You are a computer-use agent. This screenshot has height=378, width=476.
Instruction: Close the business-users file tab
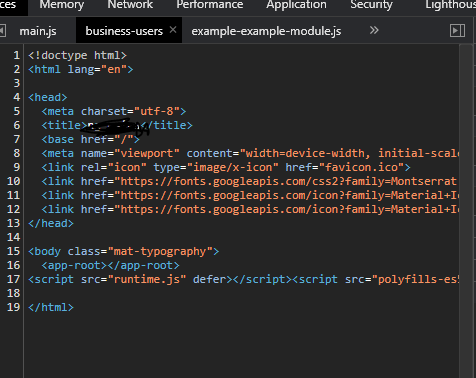tap(173, 30)
